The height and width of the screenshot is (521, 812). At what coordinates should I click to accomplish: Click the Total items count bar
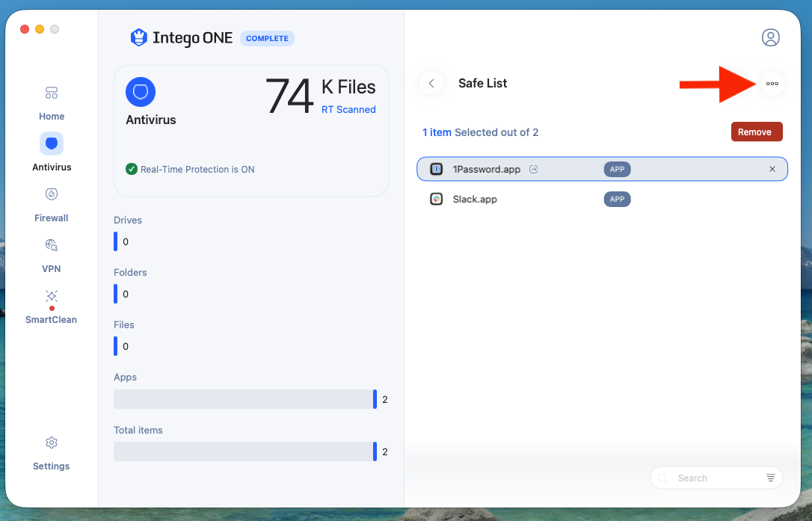(245, 451)
